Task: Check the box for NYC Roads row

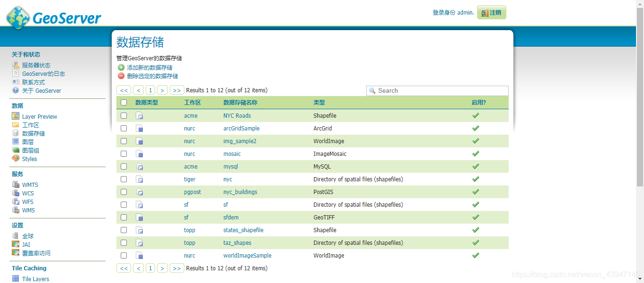Action: click(x=124, y=115)
